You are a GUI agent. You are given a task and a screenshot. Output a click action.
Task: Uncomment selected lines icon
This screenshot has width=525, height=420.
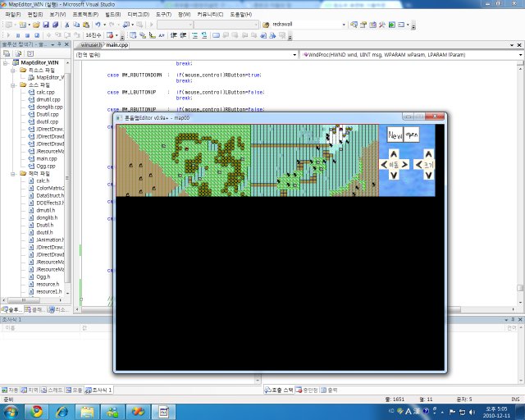coord(204,35)
